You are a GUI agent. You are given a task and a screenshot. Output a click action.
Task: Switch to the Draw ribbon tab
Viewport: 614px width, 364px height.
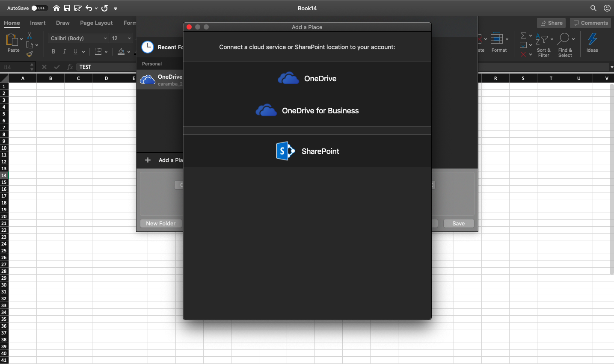point(62,23)
